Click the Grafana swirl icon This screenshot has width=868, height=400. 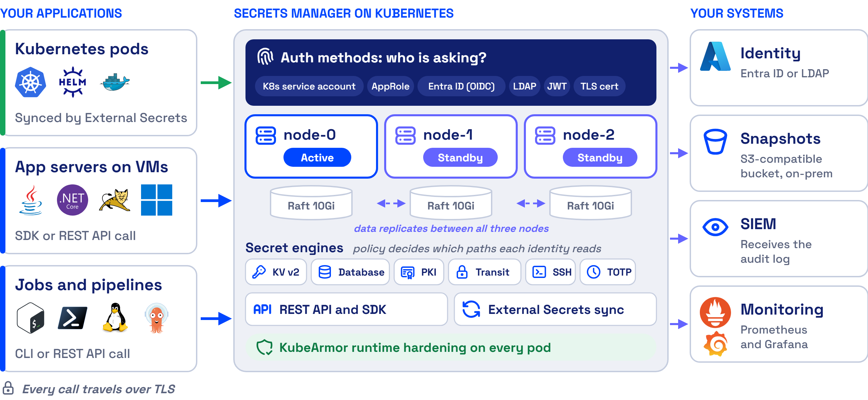(715, 344)
